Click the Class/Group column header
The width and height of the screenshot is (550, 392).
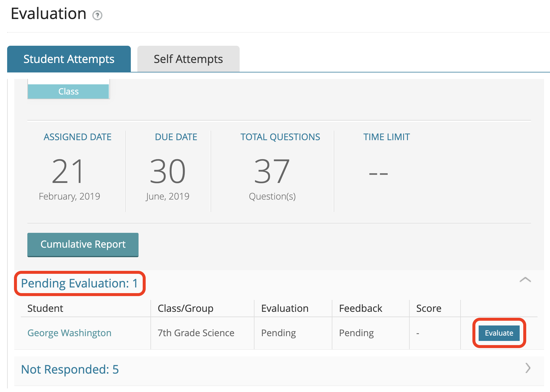click(185, 308)
